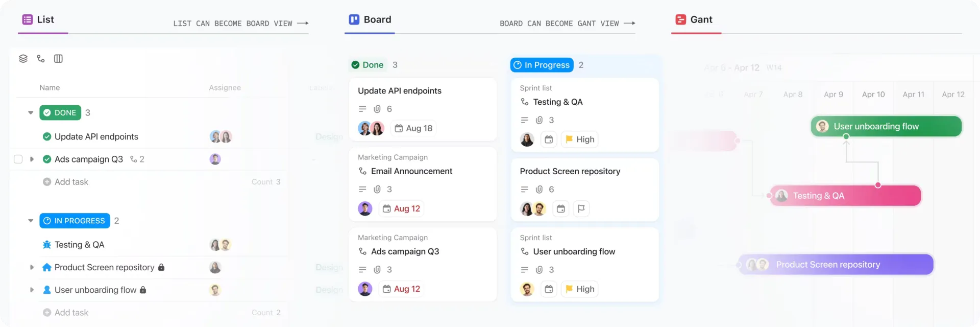This screenshot has width=980, height=327.
Task: Select green User unboarding flow Gantt bar
Action: click(887, 126)
